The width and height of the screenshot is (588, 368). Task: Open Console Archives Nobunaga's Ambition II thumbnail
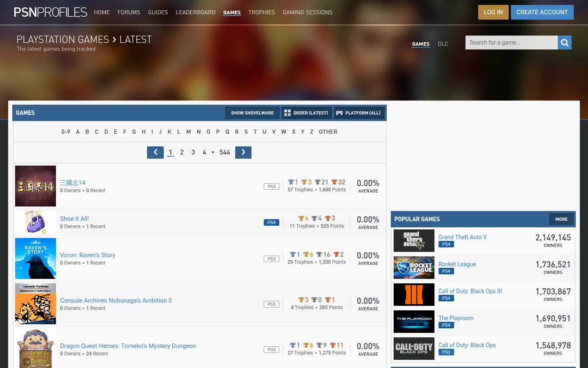[36, 304]
